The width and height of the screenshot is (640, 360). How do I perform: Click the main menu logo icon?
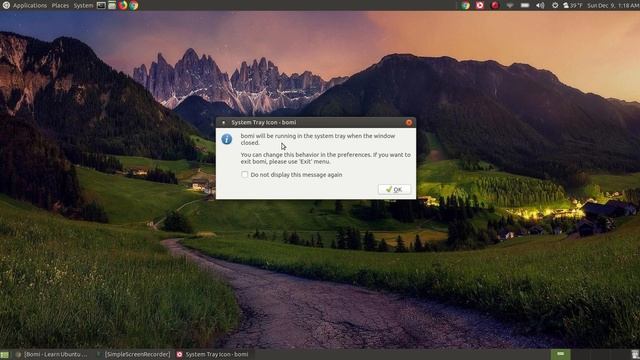[6, 5]
